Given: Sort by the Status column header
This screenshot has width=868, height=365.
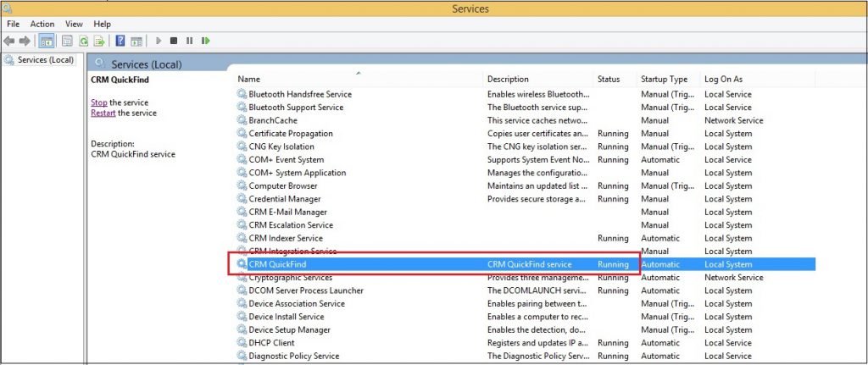Looking at the screenshot, I should pos(609,80).
